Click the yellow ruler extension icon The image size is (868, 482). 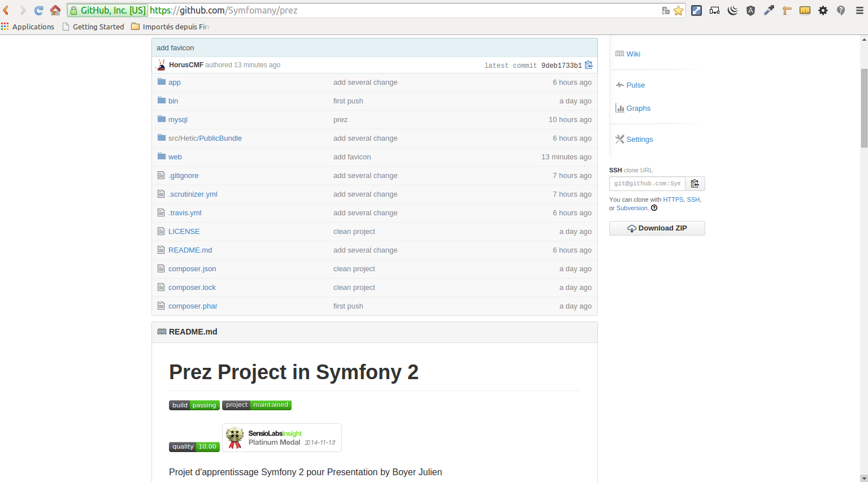805,10
